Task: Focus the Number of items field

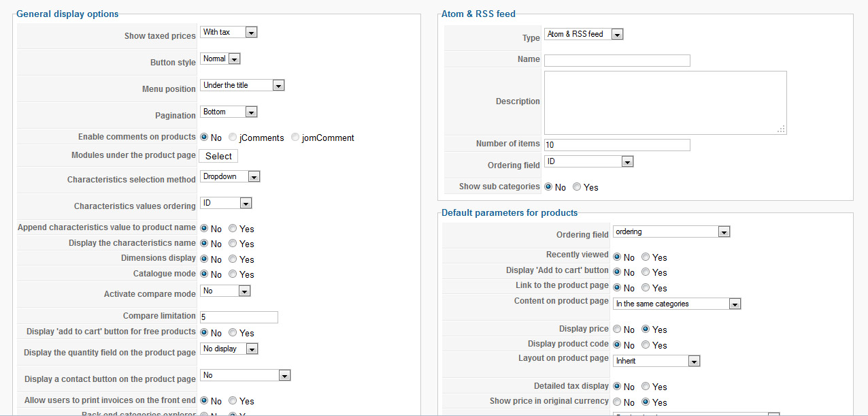Action: [x=617, y=145]
